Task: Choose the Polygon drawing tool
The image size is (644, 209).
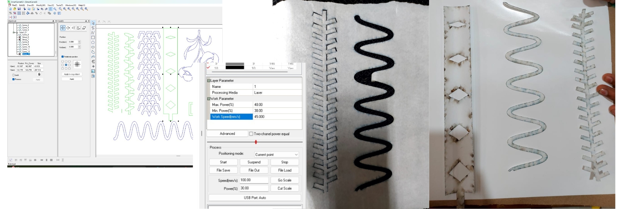Action: coord(93,42)
